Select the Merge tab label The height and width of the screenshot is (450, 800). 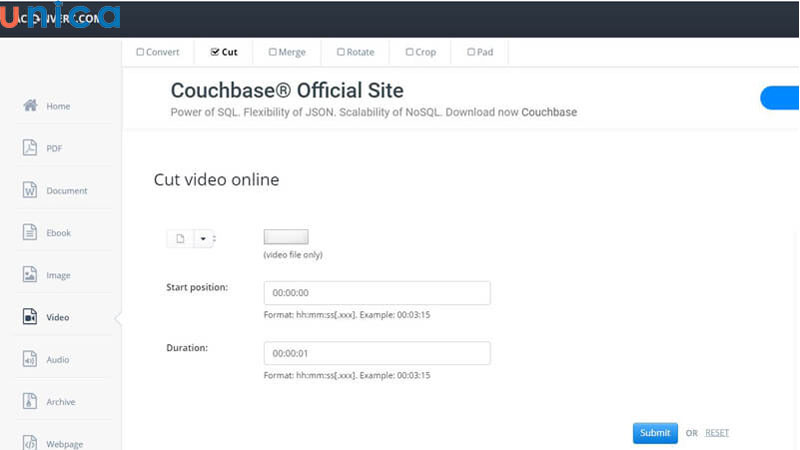coord(292,52)
